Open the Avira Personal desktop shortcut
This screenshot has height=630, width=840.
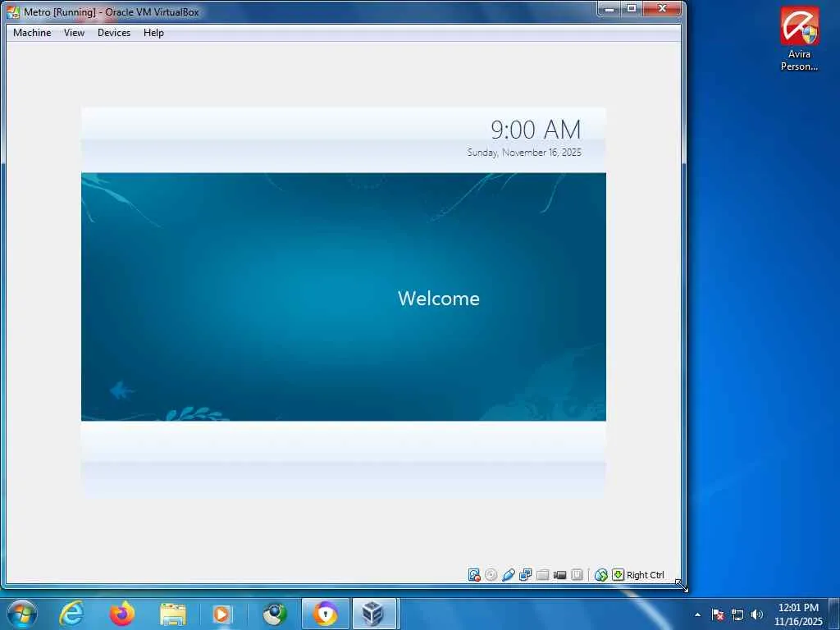pos(799,39)
